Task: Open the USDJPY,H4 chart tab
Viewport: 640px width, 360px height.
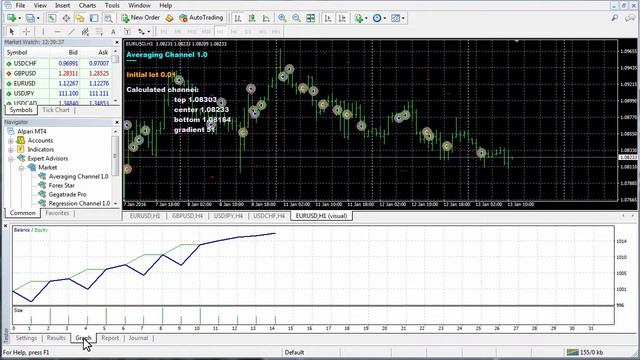Action: [x=228, y=216]
